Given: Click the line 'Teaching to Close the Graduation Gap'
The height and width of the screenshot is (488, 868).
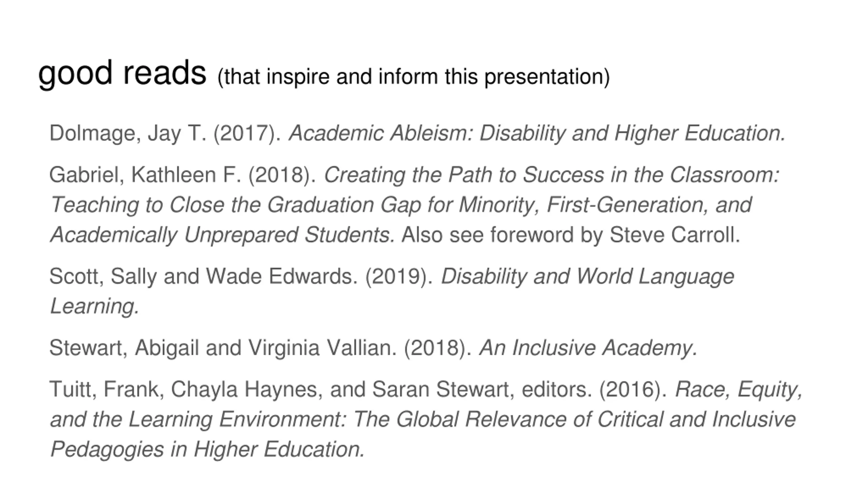Looking at the screenshot, I should (x=236, y=205).
